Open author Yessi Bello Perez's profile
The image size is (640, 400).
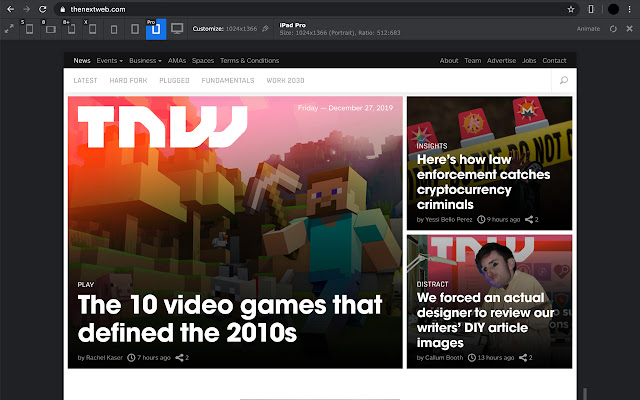click(449, 220)
